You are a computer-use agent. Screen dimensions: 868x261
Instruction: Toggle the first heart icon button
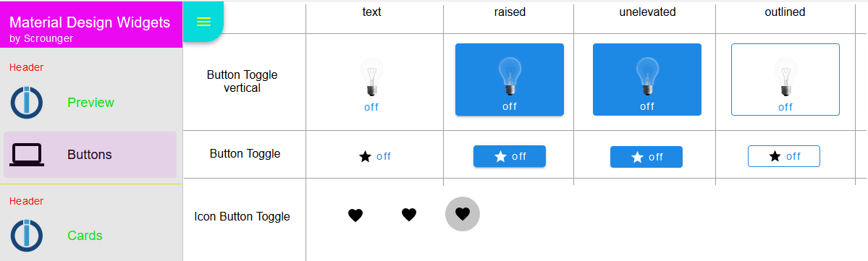(355, 215)
